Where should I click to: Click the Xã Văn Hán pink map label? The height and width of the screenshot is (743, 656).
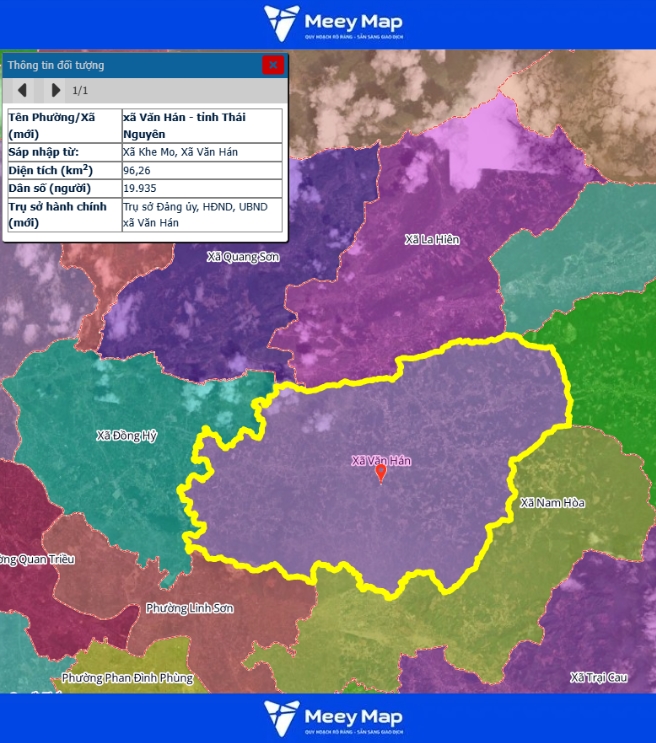click(381, 461)
